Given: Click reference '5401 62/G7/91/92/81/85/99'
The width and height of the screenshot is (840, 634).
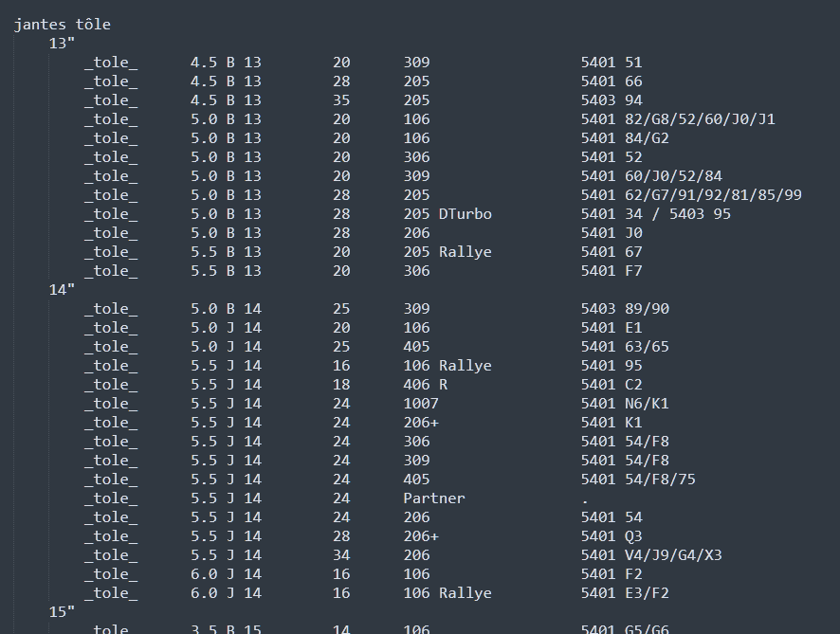Looking at the screenshot, I should click(x=691, y=195).
